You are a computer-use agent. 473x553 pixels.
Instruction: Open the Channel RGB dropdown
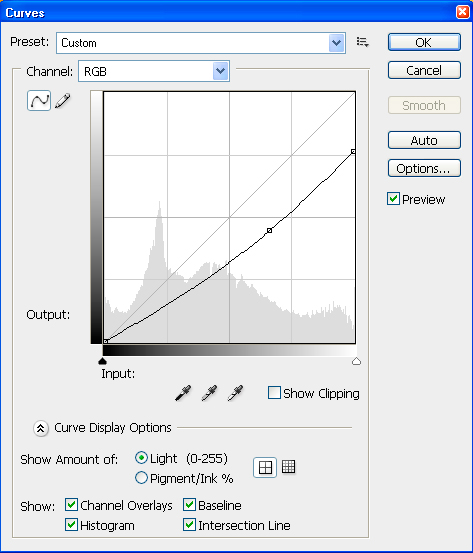(154, 71)
